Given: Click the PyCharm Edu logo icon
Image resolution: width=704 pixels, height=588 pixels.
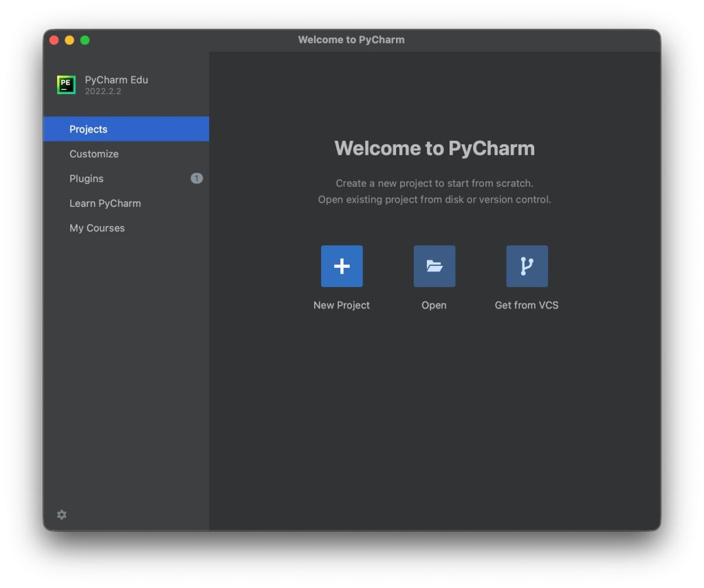Looking at the screenshot, I should (x=66, y=84).
